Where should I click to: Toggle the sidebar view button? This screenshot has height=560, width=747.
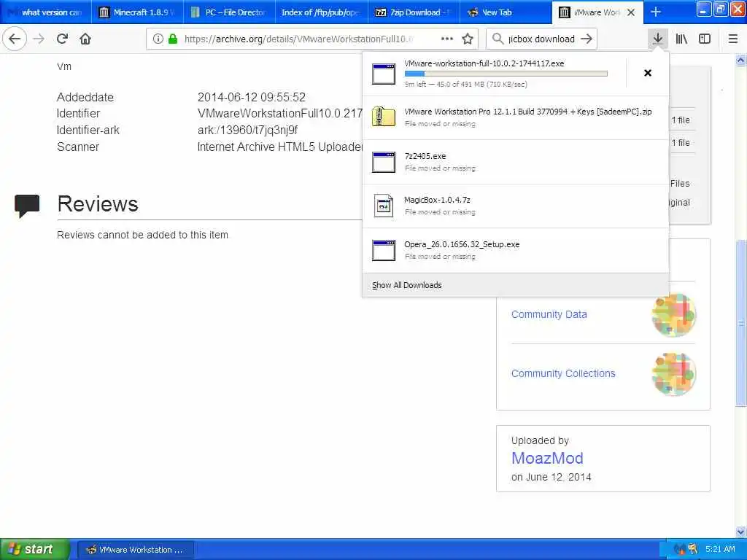pos(705,39)
